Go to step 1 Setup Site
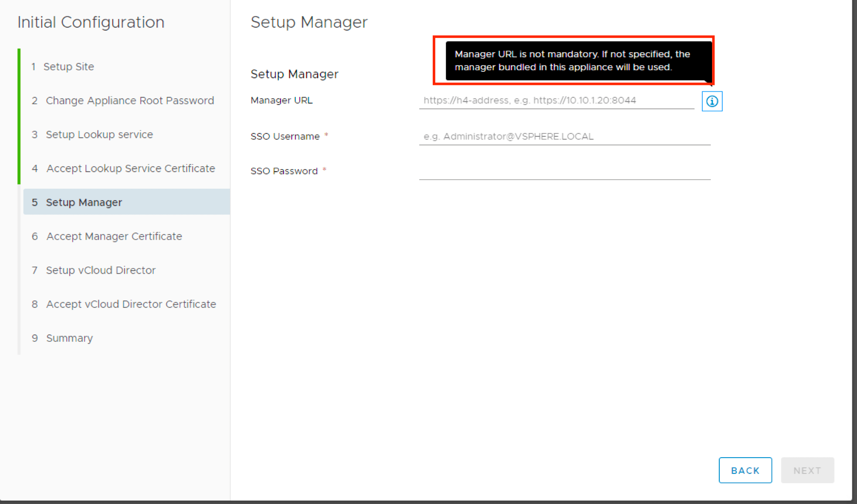 click(x=68, y=67)
